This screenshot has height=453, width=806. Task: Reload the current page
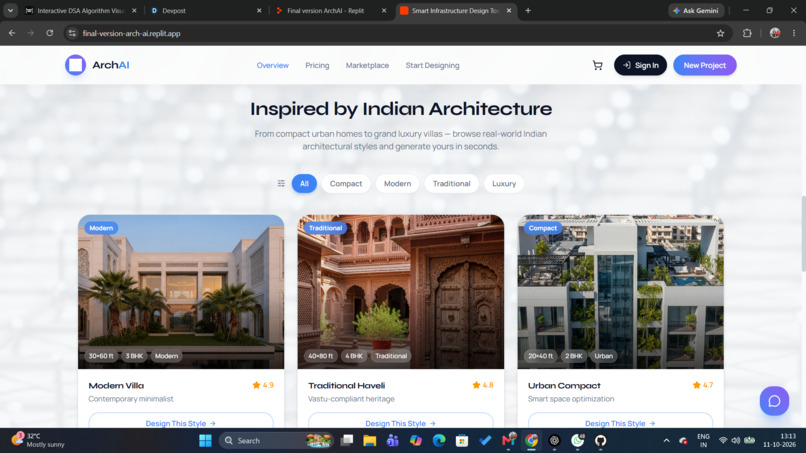click(49, 33)
